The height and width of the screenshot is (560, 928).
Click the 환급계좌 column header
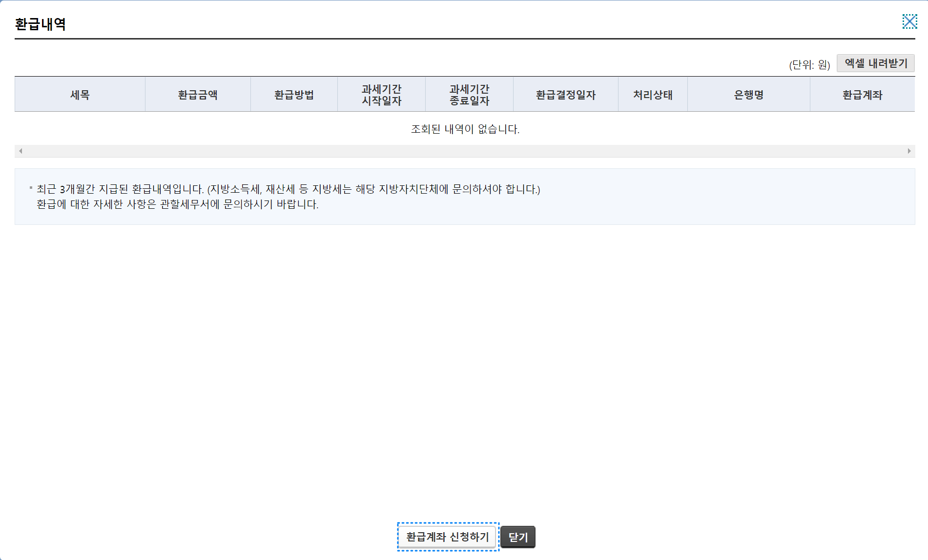click(862, 94)
